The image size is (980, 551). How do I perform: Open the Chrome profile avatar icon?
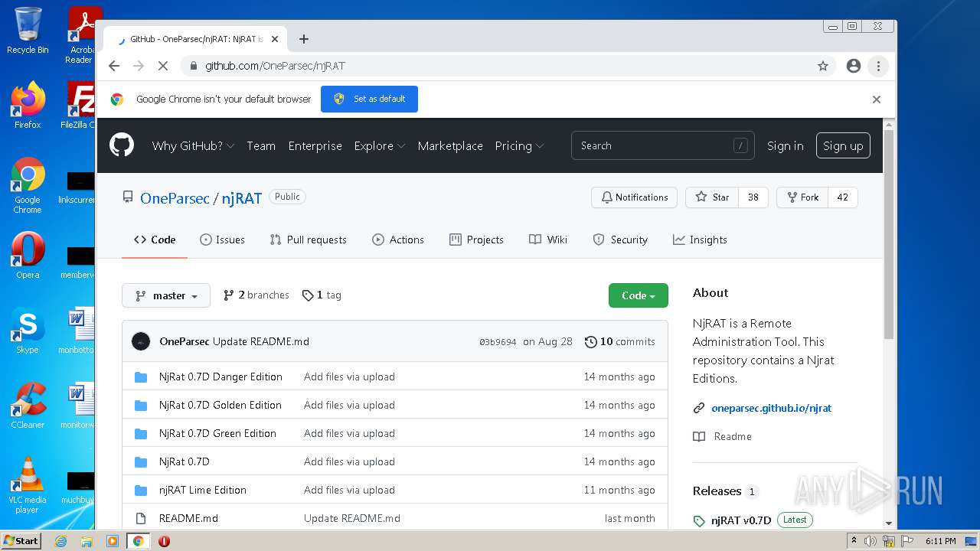(854, 66)
